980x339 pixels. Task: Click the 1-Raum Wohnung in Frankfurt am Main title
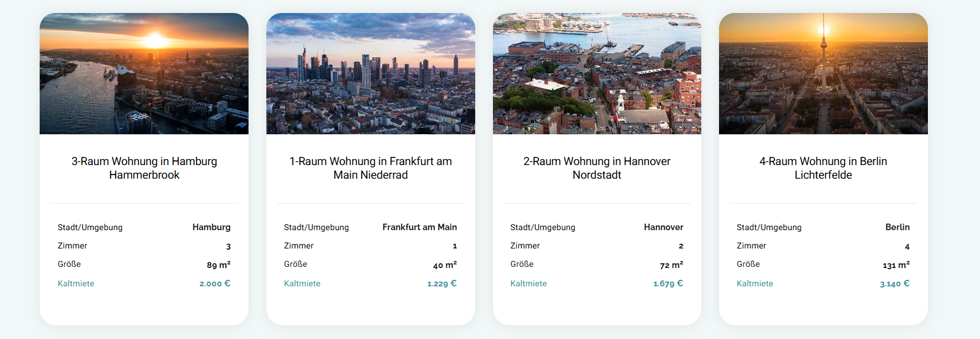370,168
